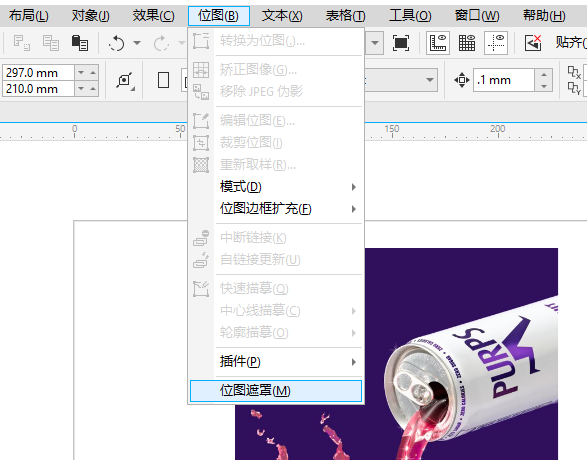Choose 位图遮罩(M) menu entry
The width and height of the screenshot is (587, 460).
tap(276, 391)
